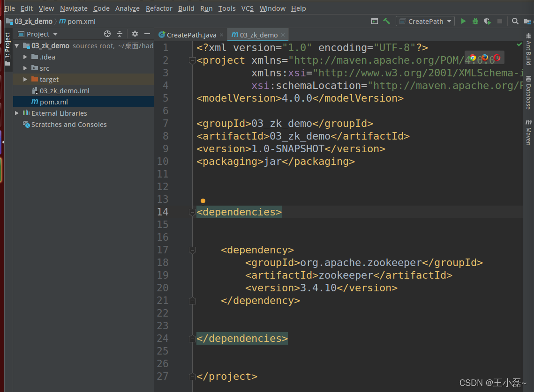Open Project panel settings gear
The image size is (534, 392).
point(135,34)
